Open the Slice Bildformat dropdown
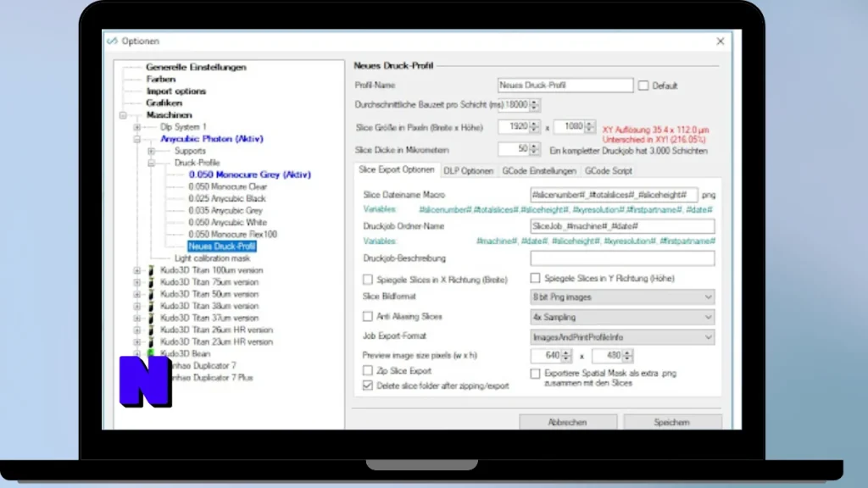The image size is (868, 488). tap(622, 297)
